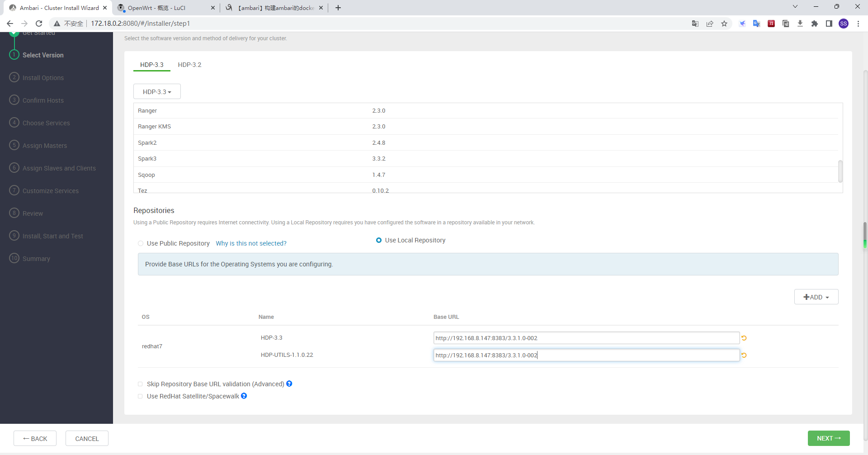
Task: Click the Sqoop service row
Action: click(x=486, y=175)
